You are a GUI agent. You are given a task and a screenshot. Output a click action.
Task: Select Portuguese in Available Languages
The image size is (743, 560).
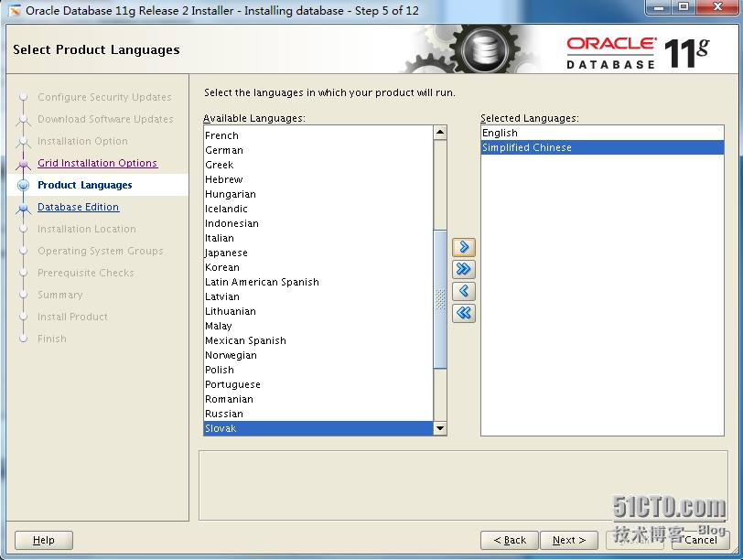318,385
